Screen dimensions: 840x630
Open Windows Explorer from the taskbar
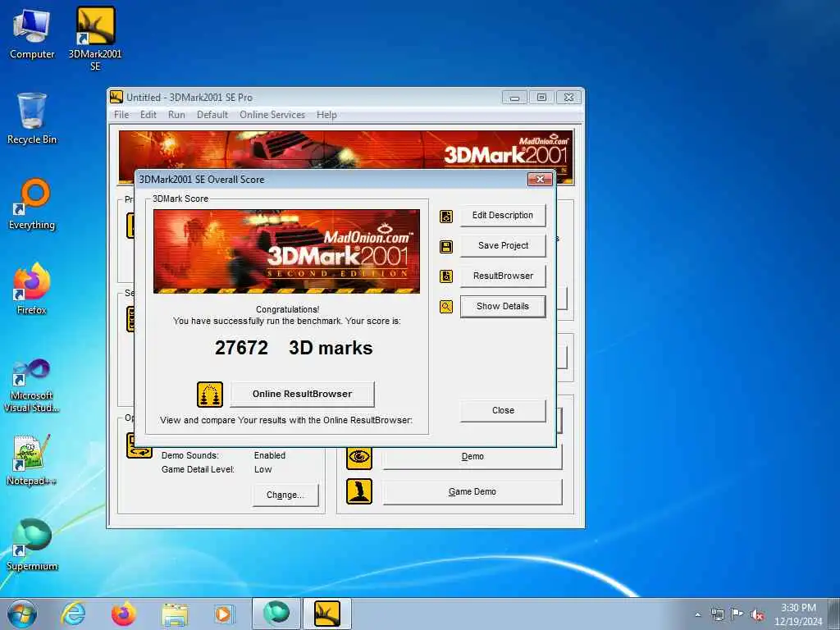tap(176, 614)
